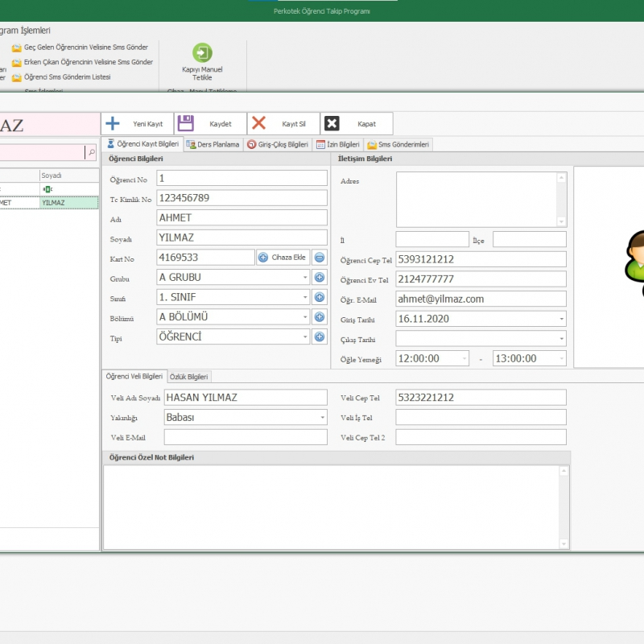Viewport: 644px width, 644px height.
Task: Open the Tipi combo box
Action: pyautogui.click(x=305, y=337)
